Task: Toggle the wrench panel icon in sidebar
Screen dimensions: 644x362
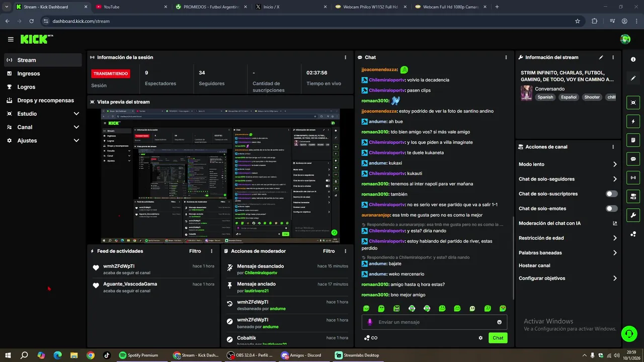Action: (633, 215)
